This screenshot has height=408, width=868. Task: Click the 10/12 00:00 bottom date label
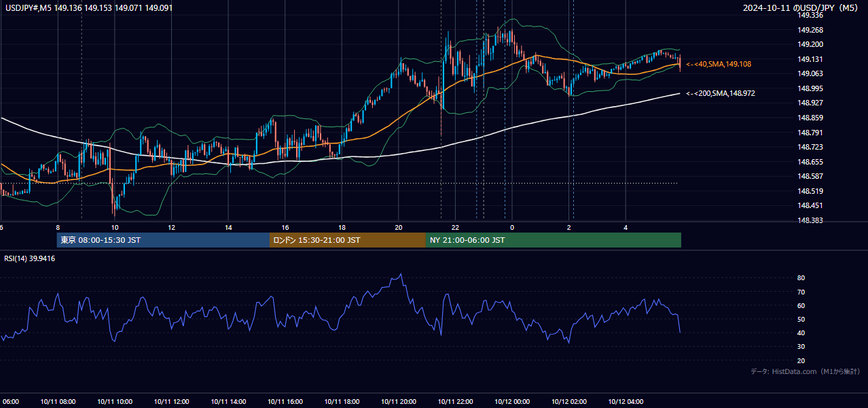(512, 402)
